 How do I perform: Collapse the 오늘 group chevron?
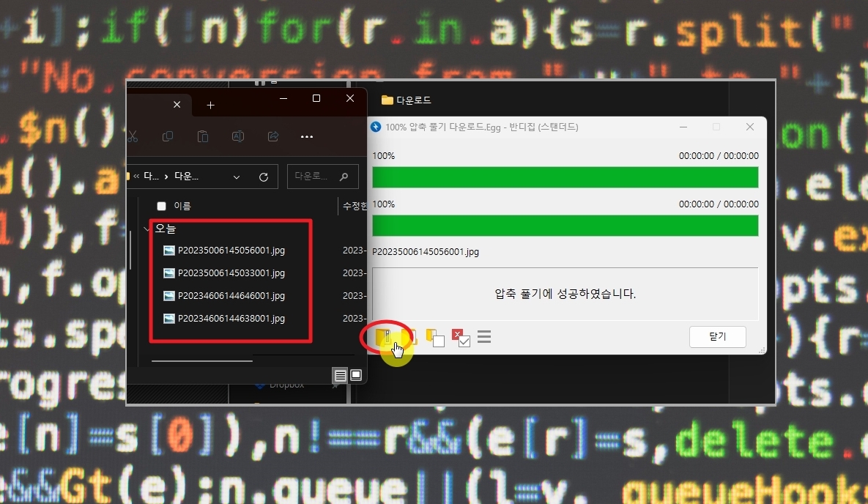(x=146, y=228)
